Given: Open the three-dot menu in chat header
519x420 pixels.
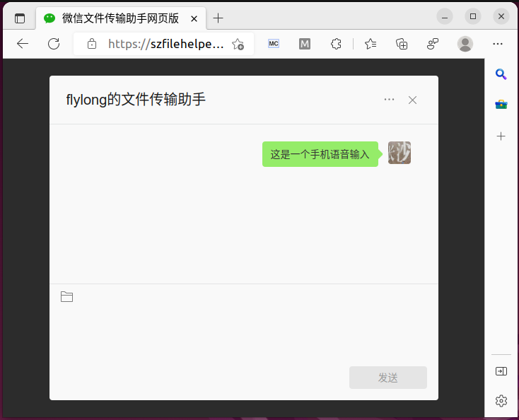Looking at the screenshot, I should point(389,100).
